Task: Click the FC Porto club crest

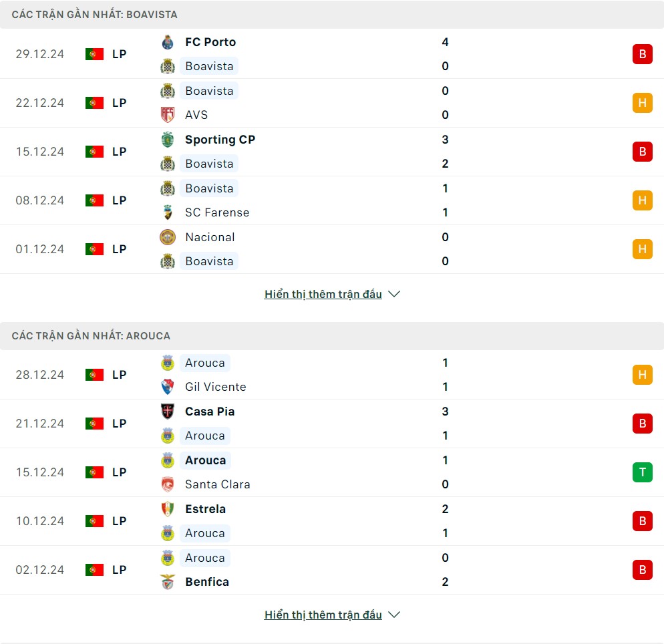Action: [168, 42]
